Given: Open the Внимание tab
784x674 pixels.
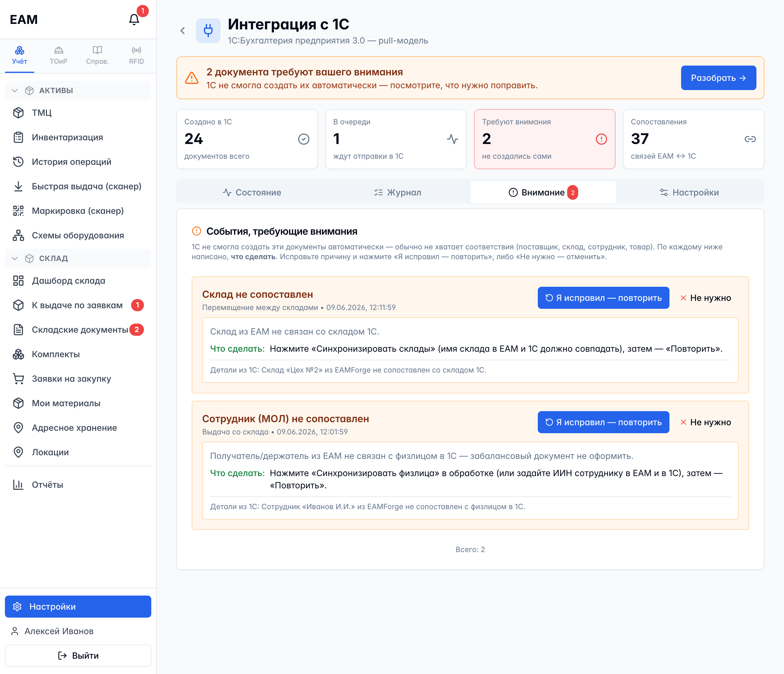Looking at the screenshot, I should (x=543, y=192).
